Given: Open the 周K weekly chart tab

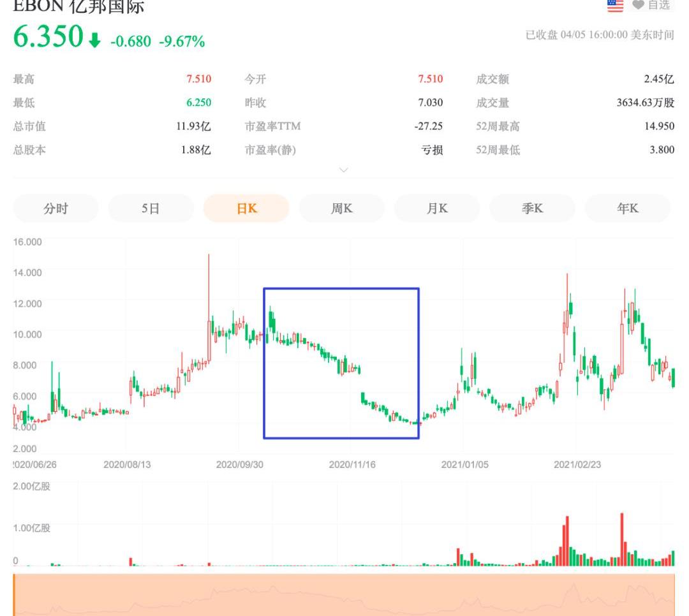Looking at the screenshot, I should [341, 209].
